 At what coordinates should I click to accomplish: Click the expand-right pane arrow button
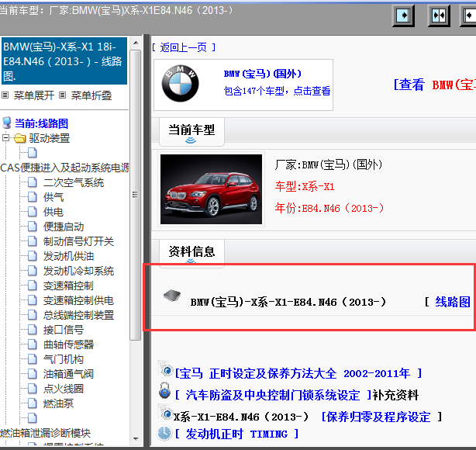403,16
